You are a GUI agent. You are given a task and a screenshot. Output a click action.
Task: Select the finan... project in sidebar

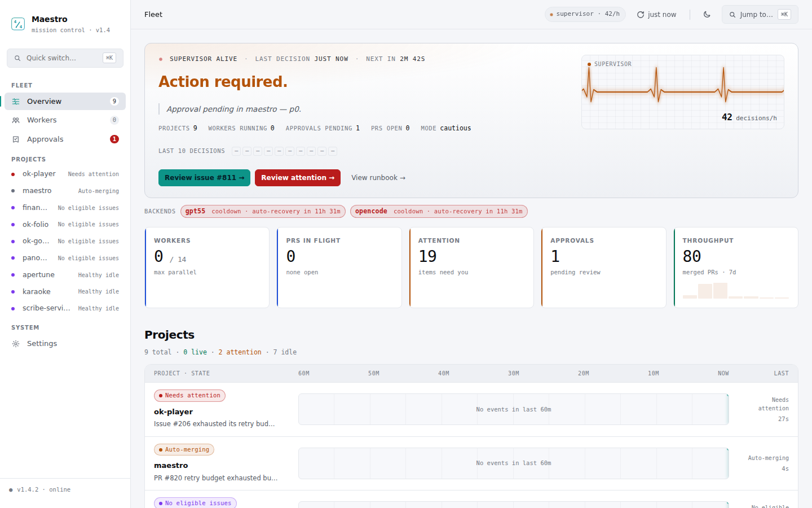(65, 208)
